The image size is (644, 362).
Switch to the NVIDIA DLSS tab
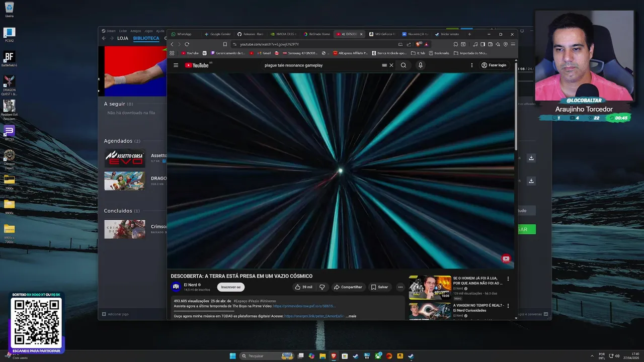coord(284,34)
